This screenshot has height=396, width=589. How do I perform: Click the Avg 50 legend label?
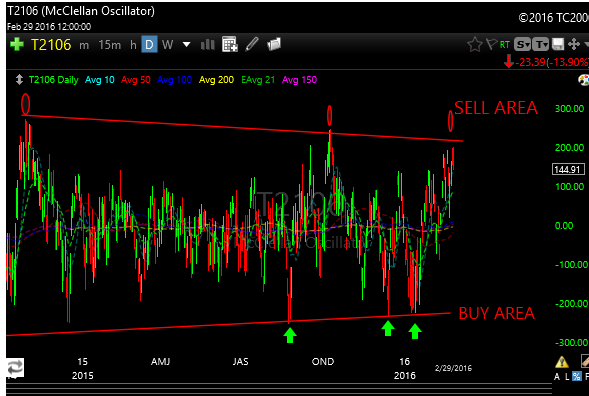click(136, 80)
